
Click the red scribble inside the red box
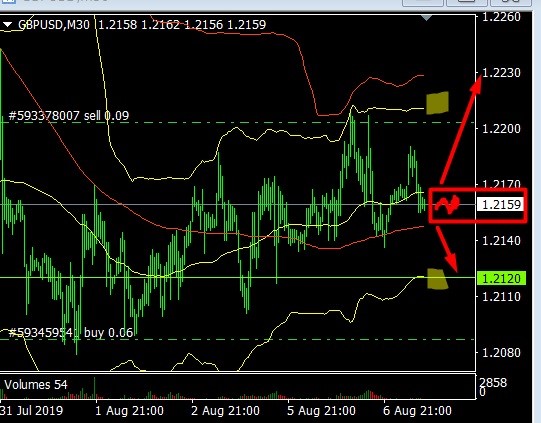point(447,204)
